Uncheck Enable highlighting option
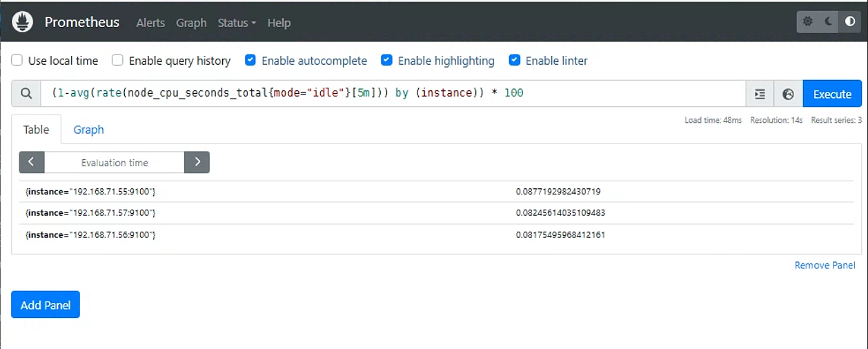 386,60
